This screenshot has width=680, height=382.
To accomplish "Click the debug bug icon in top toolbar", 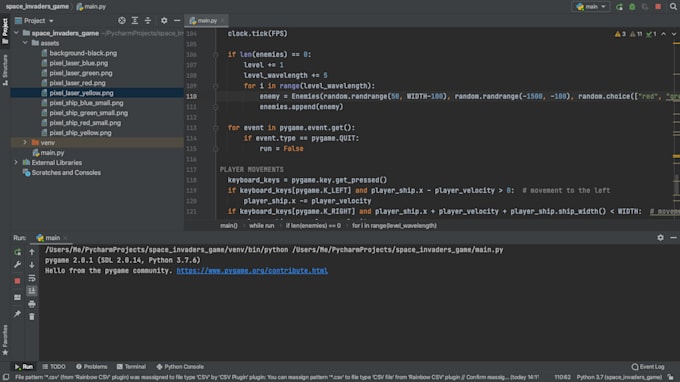I will 632,7.
